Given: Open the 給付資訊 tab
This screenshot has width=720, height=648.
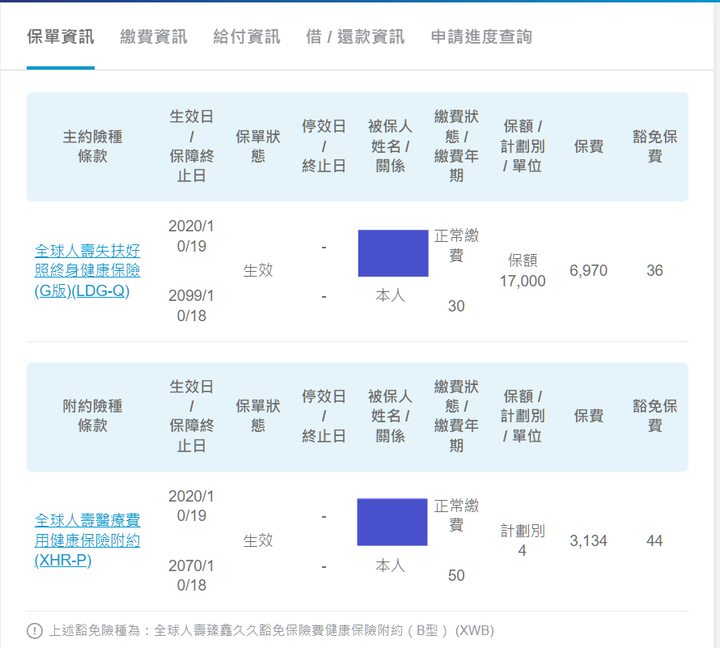Looking at the screenshot, I should [247, 37].
